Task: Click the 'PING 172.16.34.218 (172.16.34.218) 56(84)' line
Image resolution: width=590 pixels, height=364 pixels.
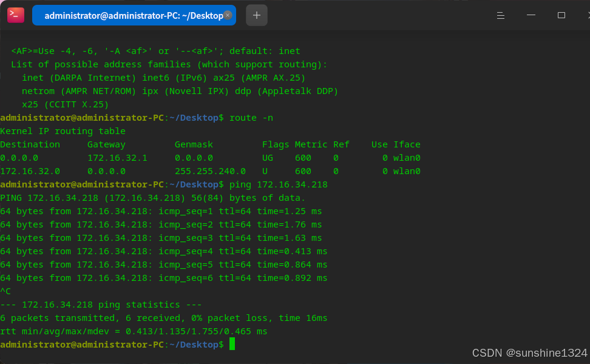Action: tap(153, 198)
